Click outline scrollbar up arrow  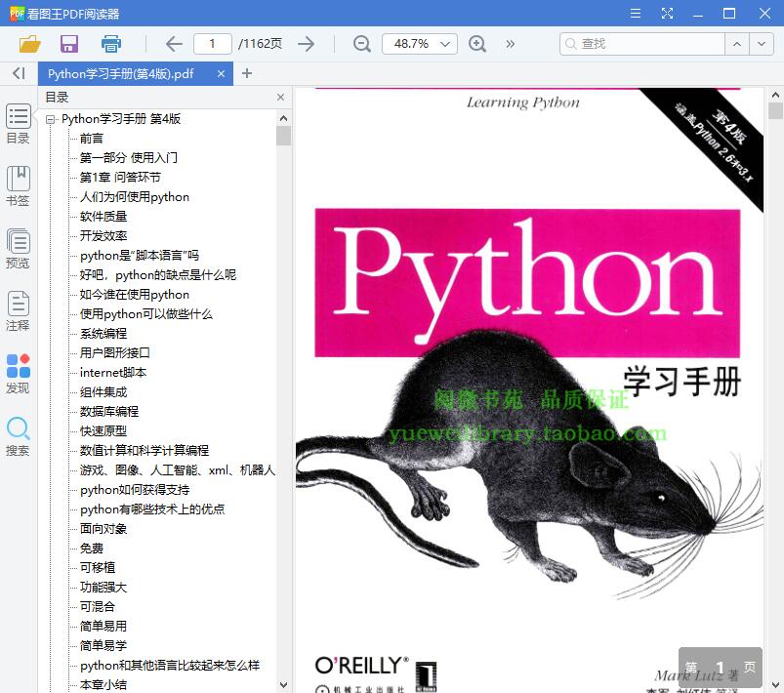(x=283, y=118)
